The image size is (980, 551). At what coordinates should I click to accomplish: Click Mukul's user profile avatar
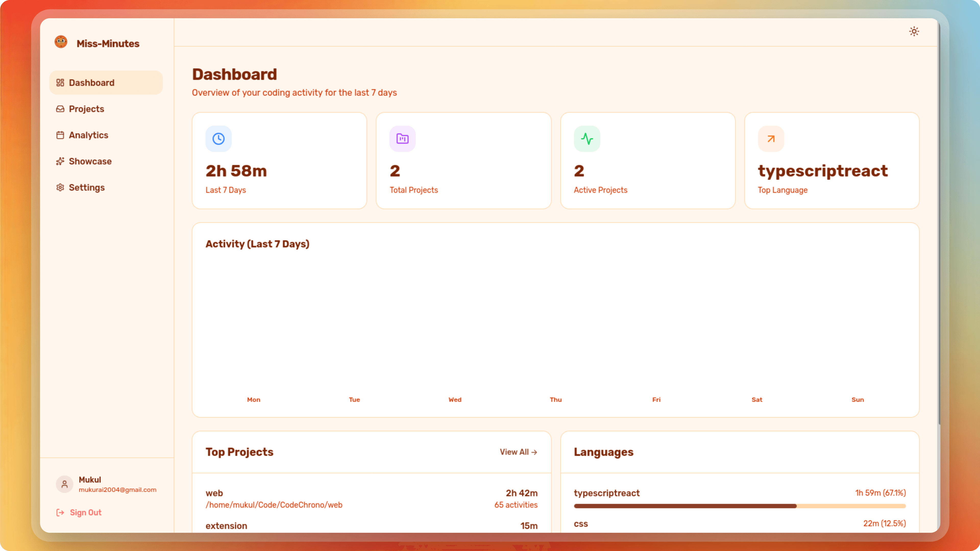coord(64,484)
